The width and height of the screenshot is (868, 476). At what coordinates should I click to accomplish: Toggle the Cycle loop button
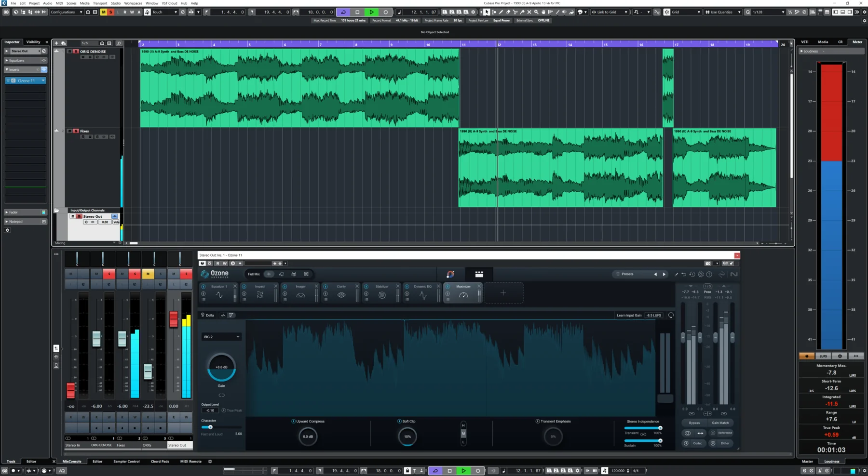click(x=343, y=12)
